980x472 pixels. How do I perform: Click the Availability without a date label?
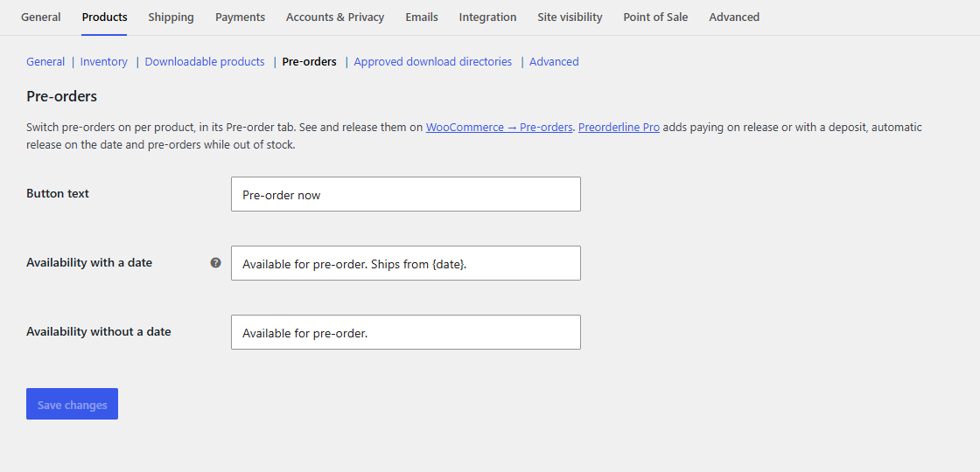point(99,332)
